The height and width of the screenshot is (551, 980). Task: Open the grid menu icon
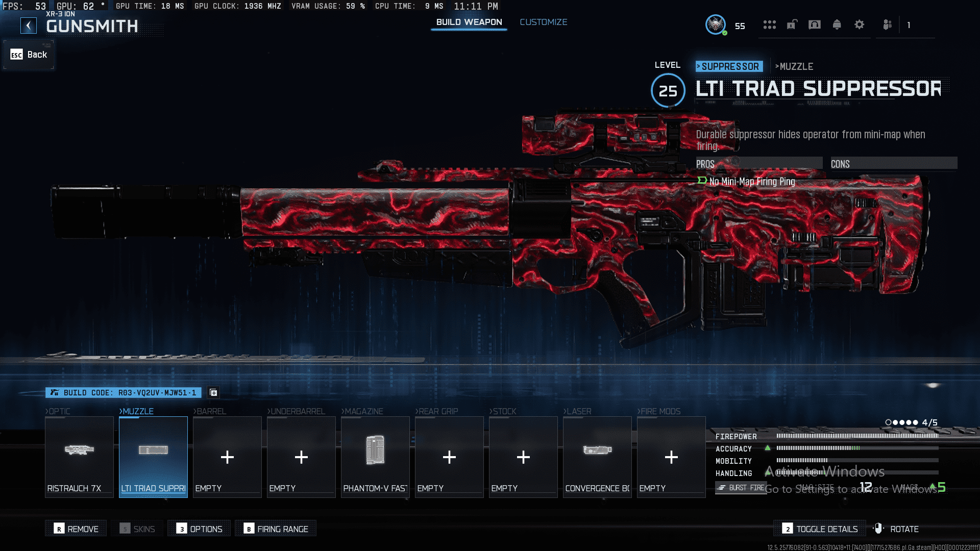[x=769, y=24]
